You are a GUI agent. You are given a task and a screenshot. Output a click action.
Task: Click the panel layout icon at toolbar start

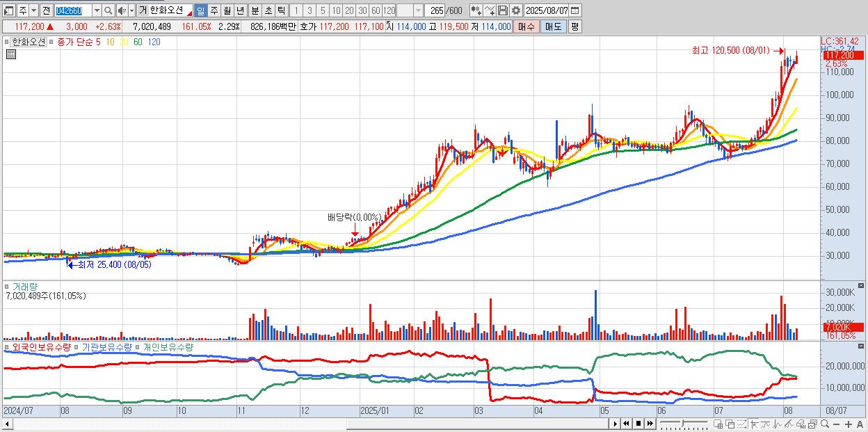tap(9, 10)
